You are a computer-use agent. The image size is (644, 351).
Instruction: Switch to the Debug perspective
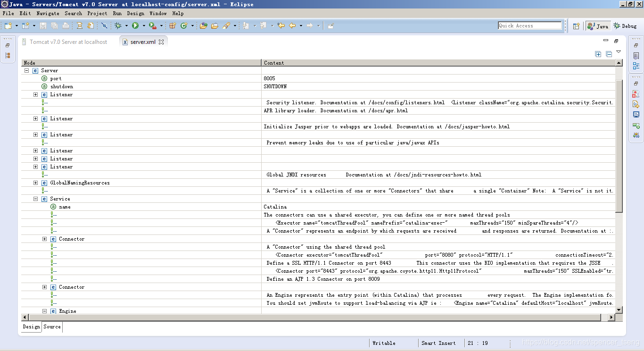pyautogui.click(x=626, y=25)
